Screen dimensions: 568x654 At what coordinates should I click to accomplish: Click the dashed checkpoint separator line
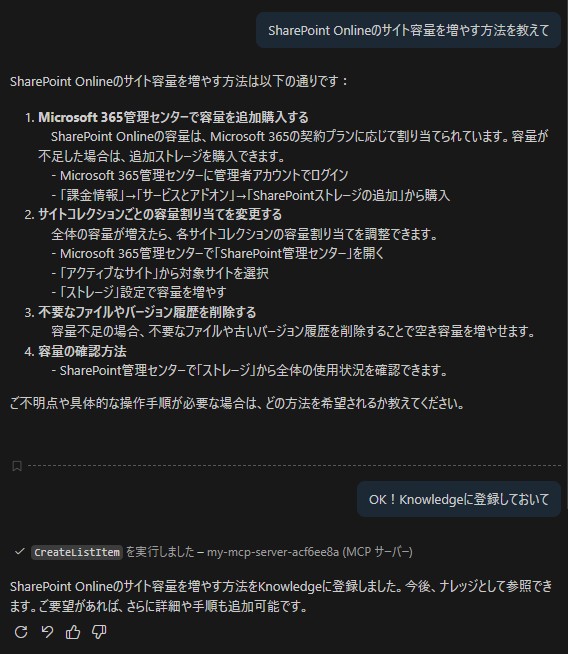pyautogui.click(x=294, y=465)
